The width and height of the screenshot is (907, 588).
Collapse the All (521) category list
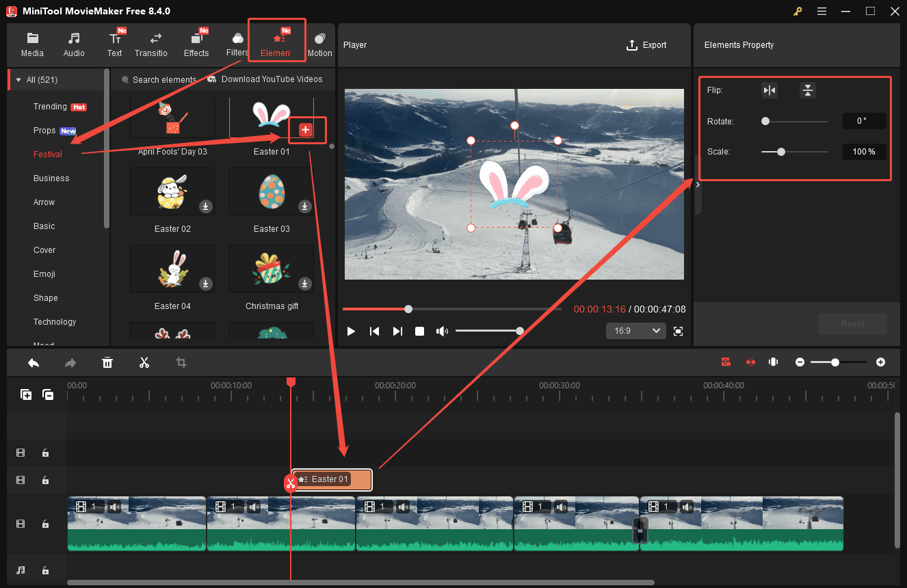(18, 79)
